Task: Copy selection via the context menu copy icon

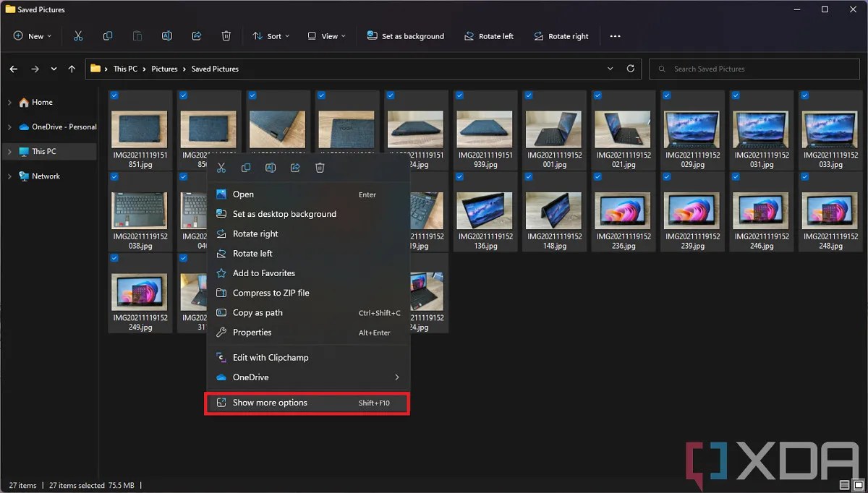Action: 246,168
